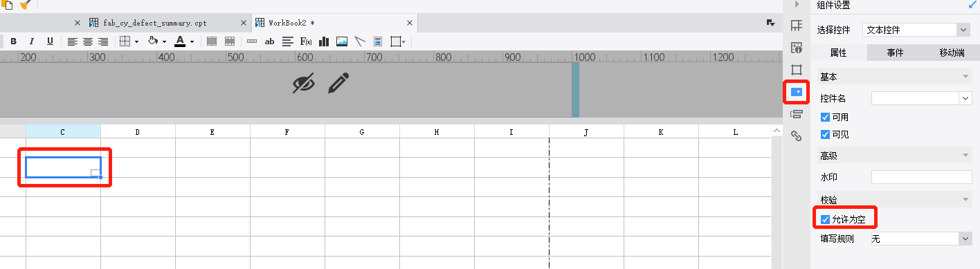Toggle the 允许为空 checkbox
980x269 pixels.
point(825,219)
